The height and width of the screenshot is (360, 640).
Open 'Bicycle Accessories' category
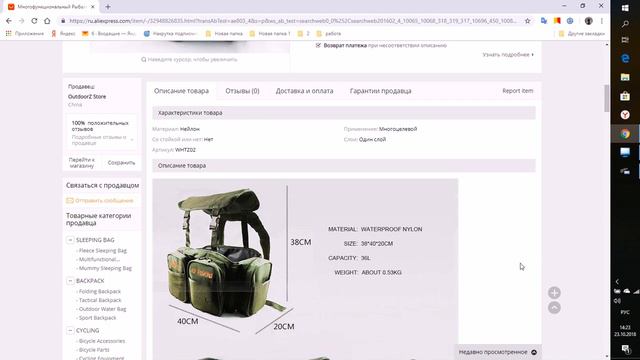tap(102, 341)
